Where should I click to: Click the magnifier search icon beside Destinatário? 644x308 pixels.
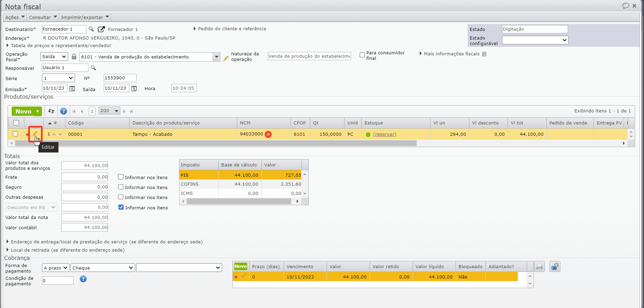pos(91,29)
